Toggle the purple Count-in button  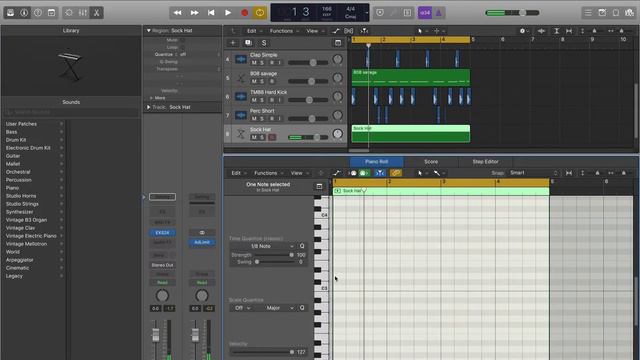click(x=425, y=13)
